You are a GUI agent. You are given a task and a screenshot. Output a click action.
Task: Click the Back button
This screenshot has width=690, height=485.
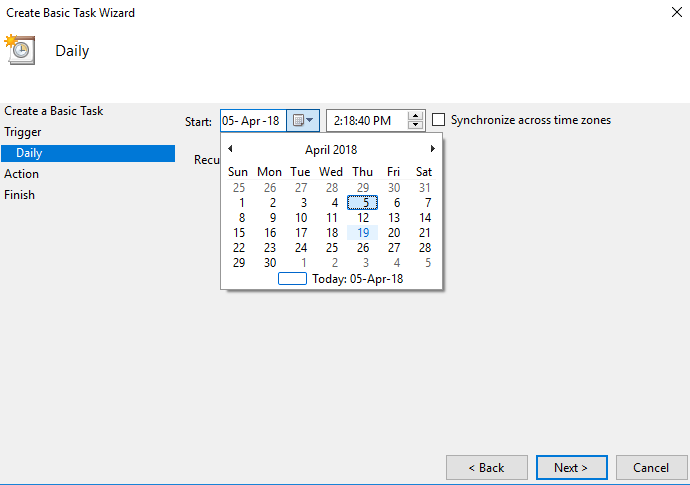(x=487, y=467)
